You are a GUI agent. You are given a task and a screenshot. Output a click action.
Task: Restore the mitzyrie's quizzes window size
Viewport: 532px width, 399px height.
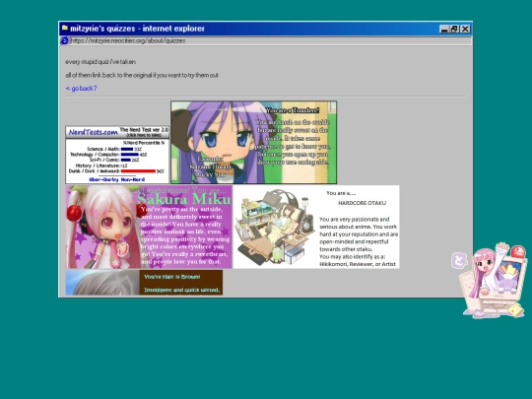(454, 30)
